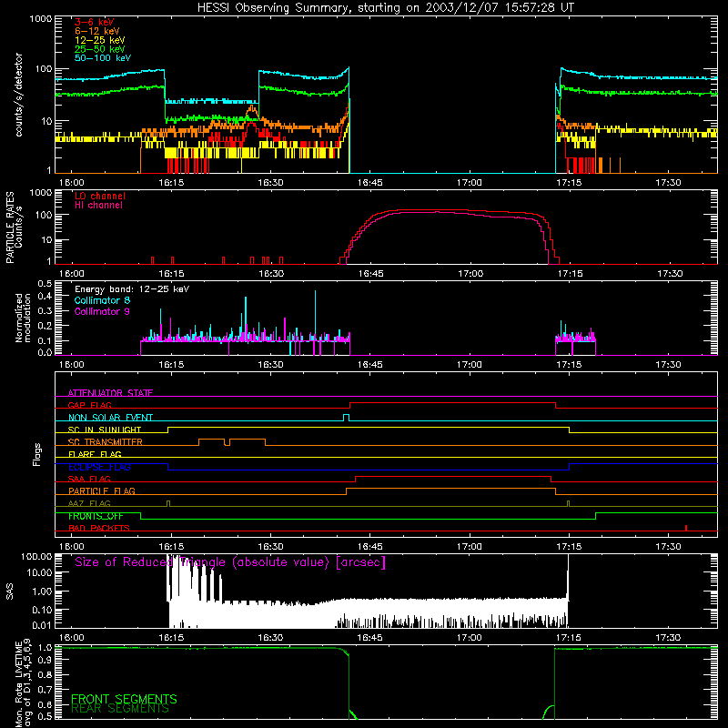Click the Energy band: 12-25 keV label

point(132,289)
